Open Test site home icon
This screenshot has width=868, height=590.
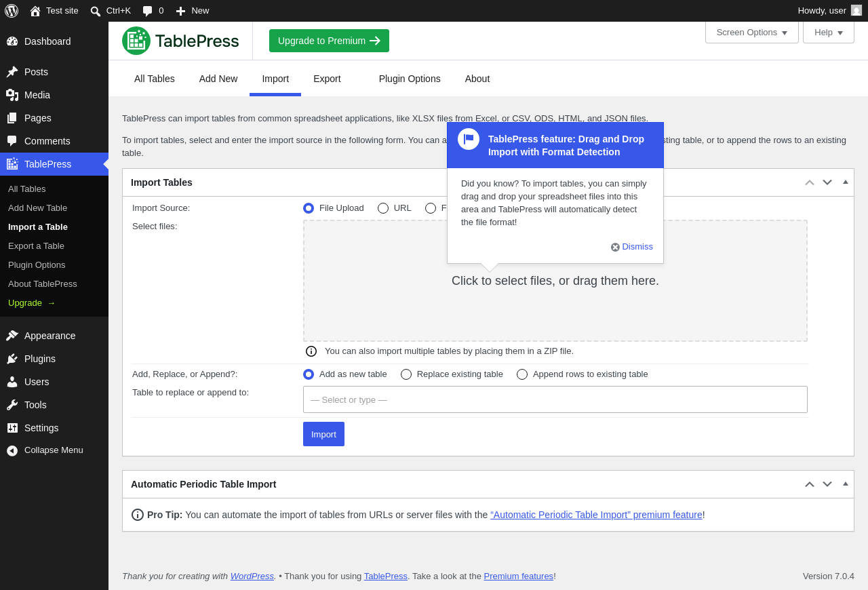pyautogui.click(x=35, y=11)
